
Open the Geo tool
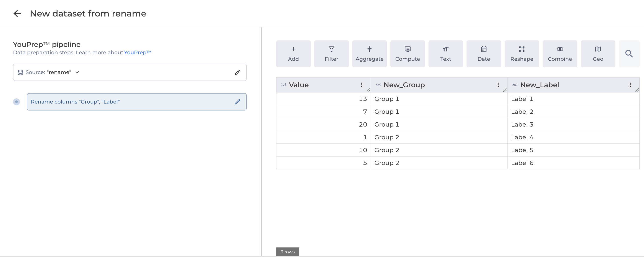pos(598,54)
